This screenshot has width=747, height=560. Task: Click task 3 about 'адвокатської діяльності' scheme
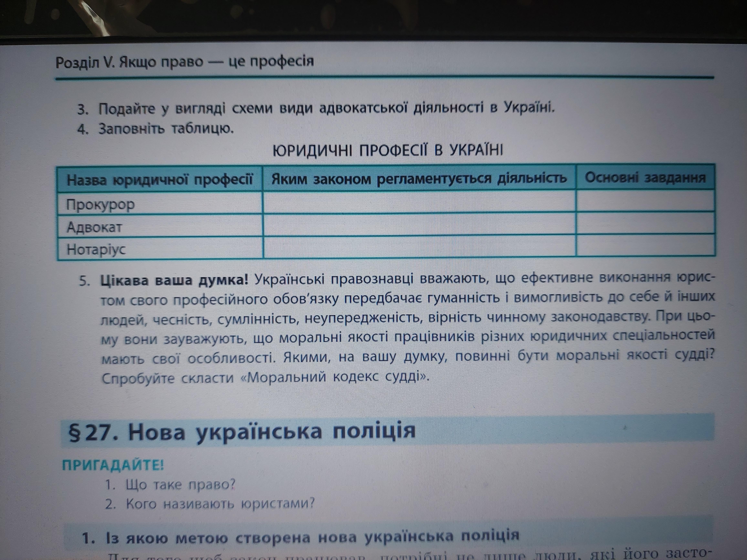point(316,109)
